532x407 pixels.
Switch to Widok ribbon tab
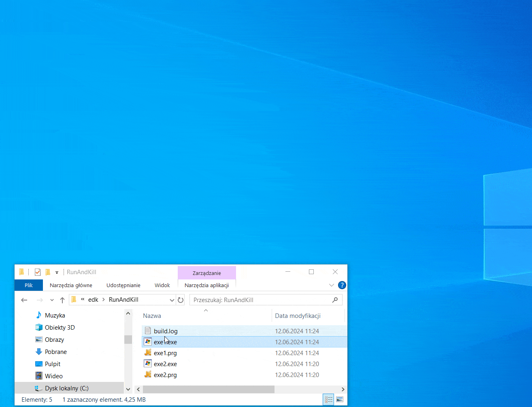(x=162, y=285)
